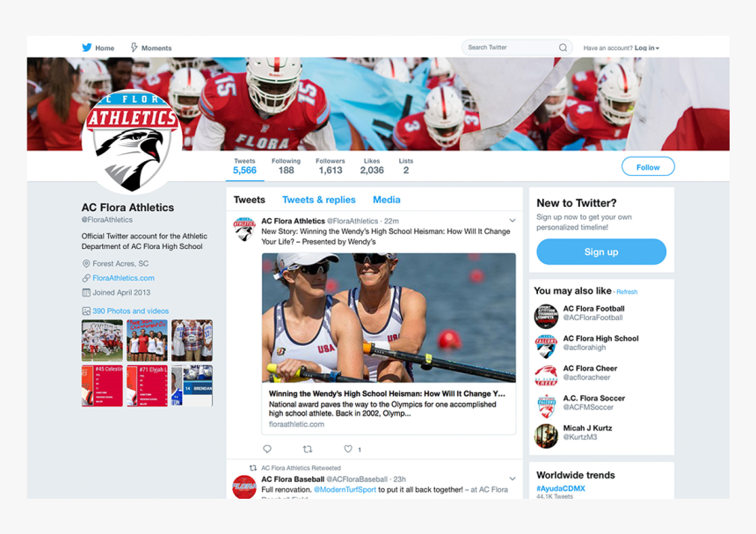
Task: Click the search magnifier icon
Action: pyautogui.click(x=563, y=48)
